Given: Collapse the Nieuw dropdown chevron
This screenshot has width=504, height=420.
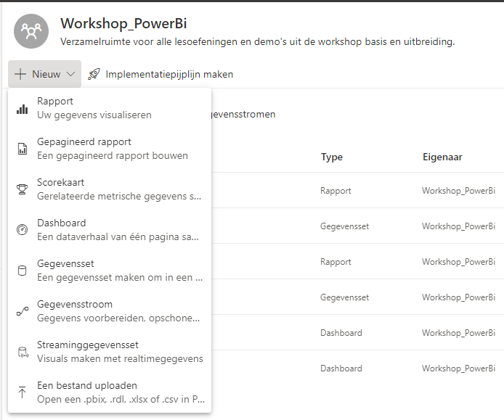Looking at the screenshot, I should [70, 74].
